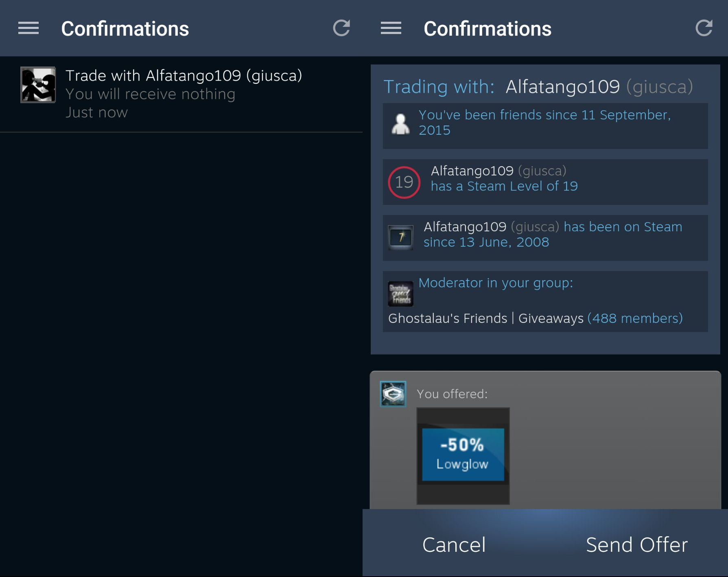Open hamburger menu in left Confirmations screen
728x577 pixels.
[28, 28]
